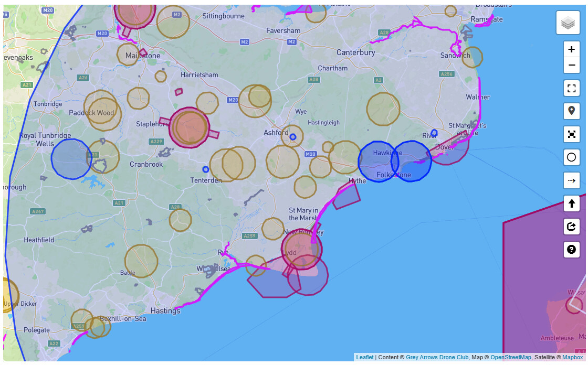Open the Grey Arrows Drone Club link

point(437,358)
